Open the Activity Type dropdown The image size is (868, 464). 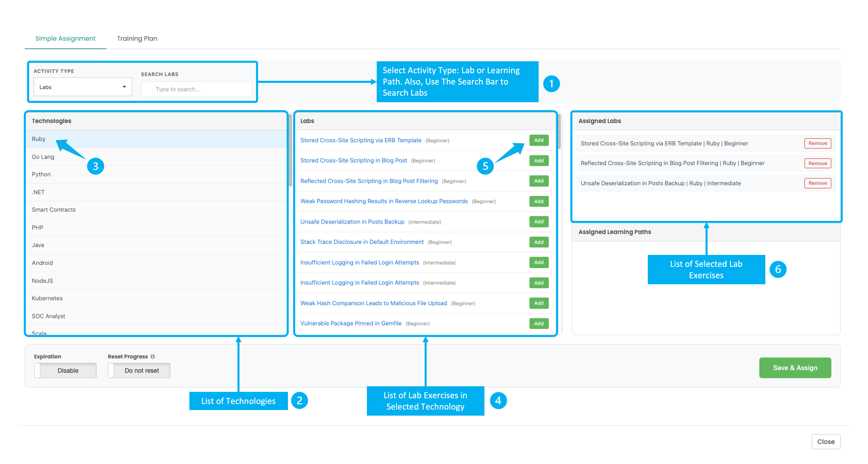click(x=83, y=87)
